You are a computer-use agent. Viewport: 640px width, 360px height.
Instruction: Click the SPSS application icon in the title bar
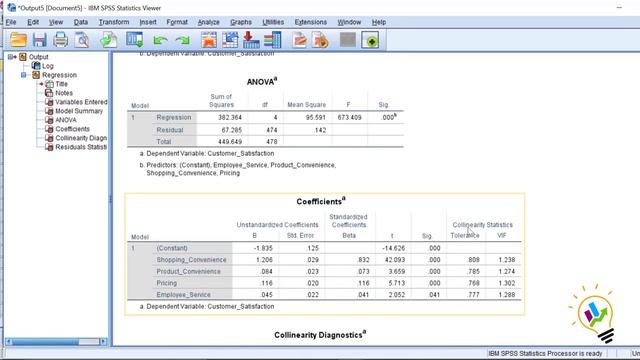click(11, 8)
